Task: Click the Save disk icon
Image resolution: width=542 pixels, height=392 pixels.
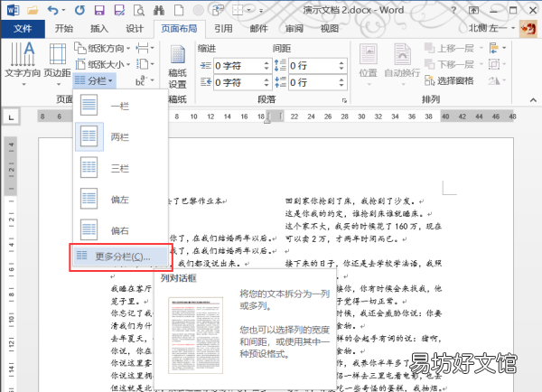Action: coord(99,10)
